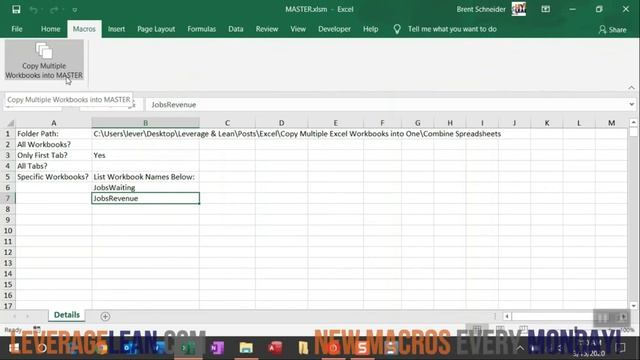Select cell with the C:\Users folder path
This screenshot has width=640, height=360.
coord(145,133)
